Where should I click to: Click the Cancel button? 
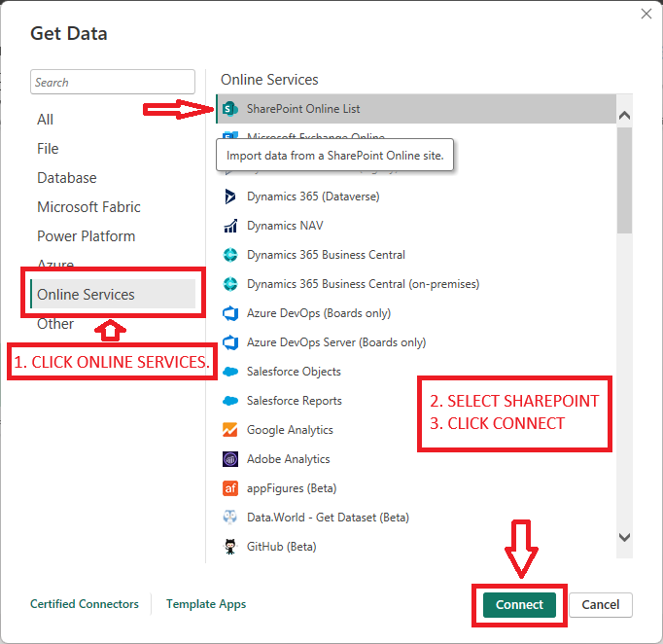pos(601,605)
